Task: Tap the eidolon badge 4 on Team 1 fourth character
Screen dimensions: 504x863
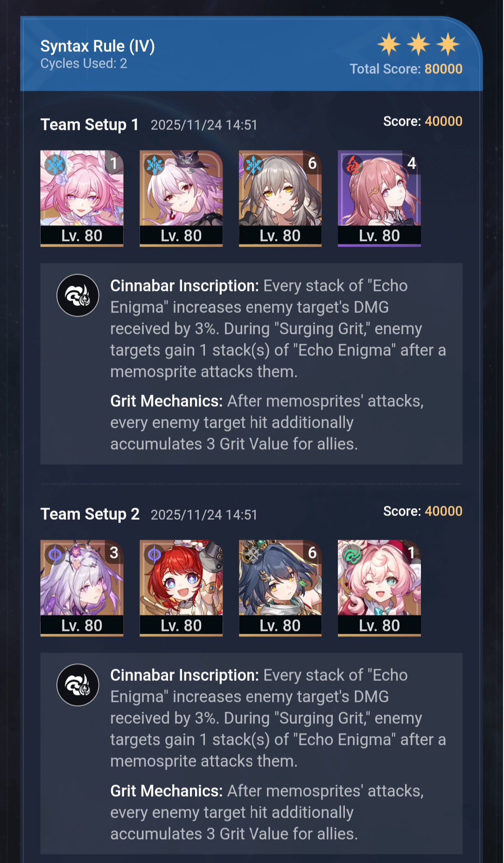Action: [x=412, y=163]
